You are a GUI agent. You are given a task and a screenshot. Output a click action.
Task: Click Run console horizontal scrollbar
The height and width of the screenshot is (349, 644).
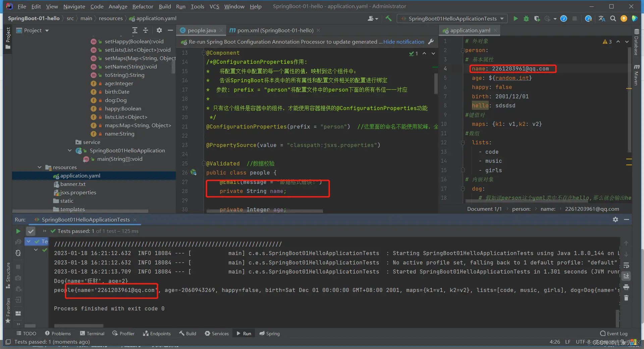click(79, 326)
